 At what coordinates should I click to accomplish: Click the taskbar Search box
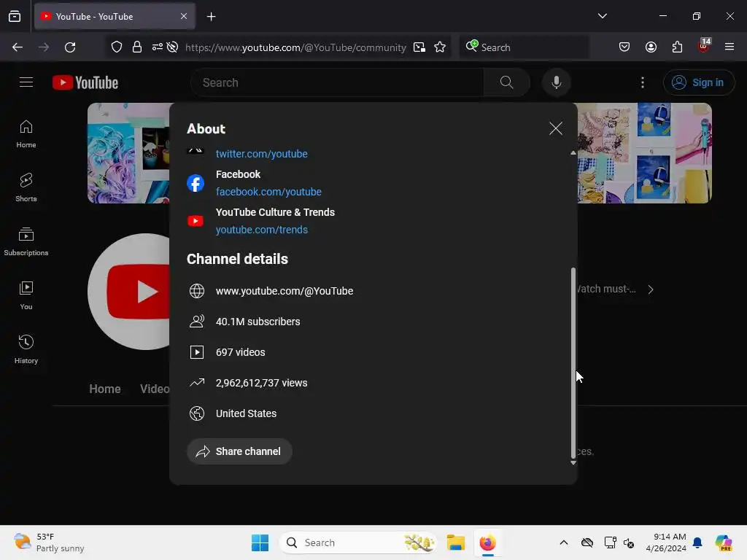pyautogui.click(x=357, y=542)
